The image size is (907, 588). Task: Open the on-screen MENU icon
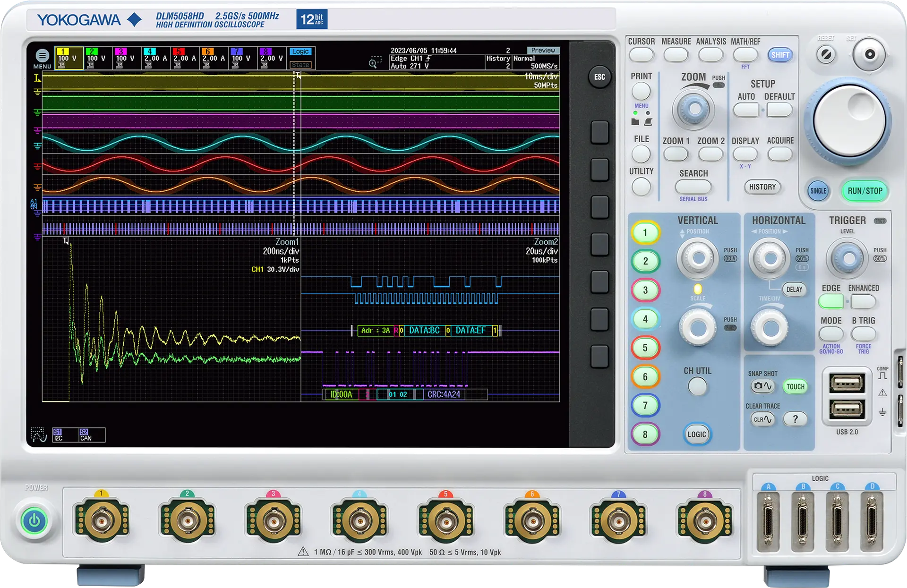[42, 56]
